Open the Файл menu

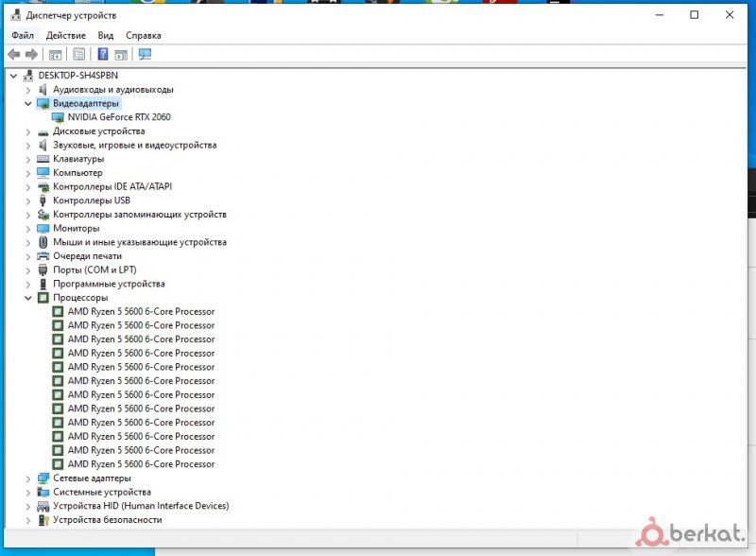click(23, 35)
